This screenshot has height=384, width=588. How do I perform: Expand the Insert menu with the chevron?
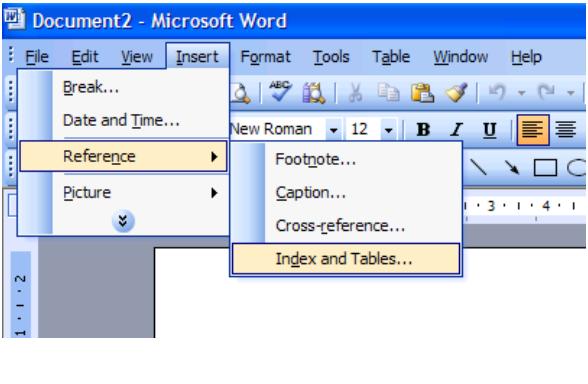123,221
